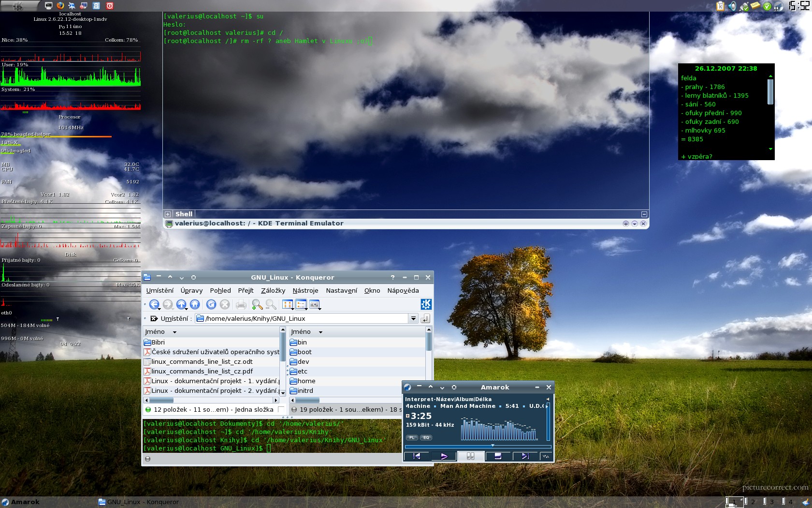
Task: Click the Konqueror location path field
Action: pos(302,318)
